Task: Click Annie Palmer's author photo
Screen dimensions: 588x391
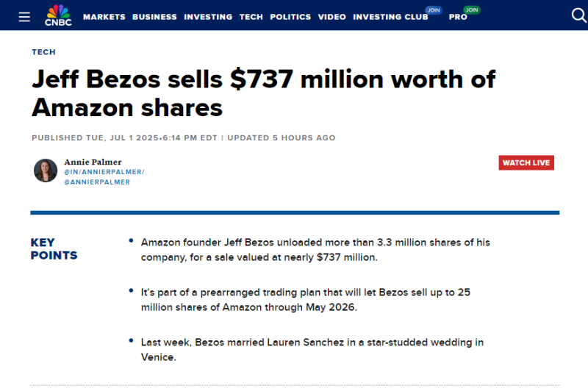Action: point(46,171)
